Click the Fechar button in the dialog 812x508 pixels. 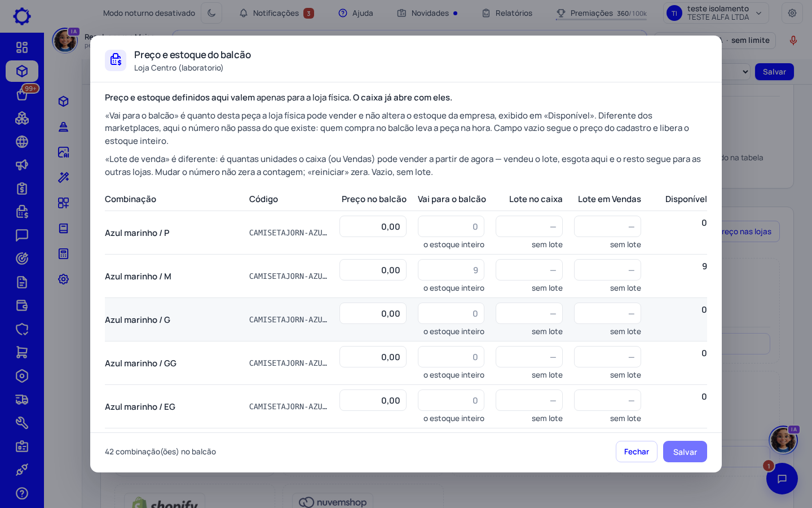click(637, 452)
